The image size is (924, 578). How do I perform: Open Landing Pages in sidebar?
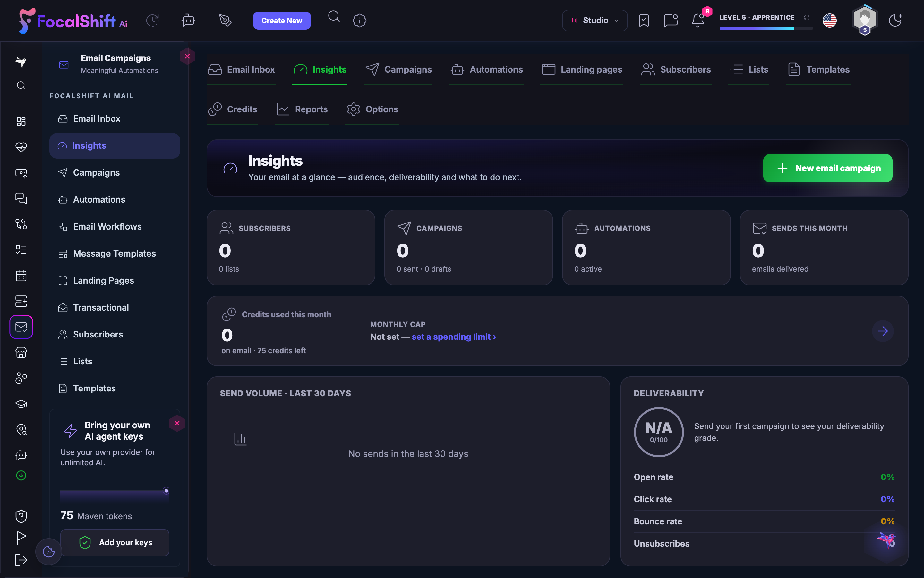115,281
